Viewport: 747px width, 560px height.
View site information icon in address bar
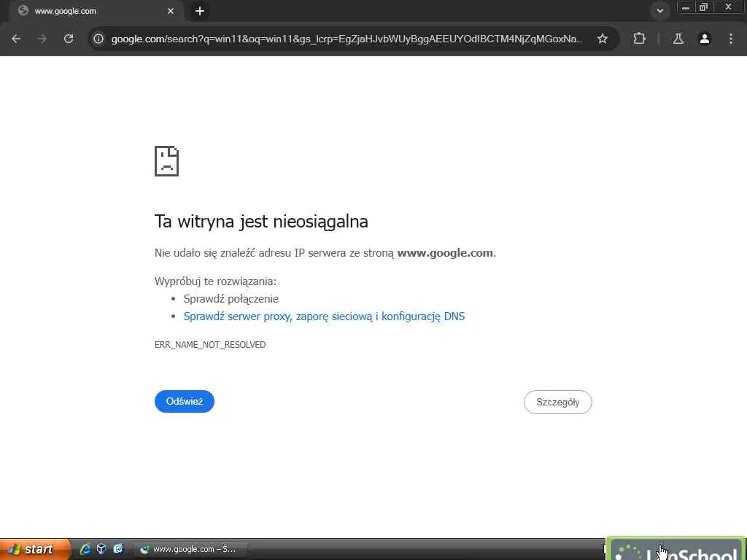(98, 39)
